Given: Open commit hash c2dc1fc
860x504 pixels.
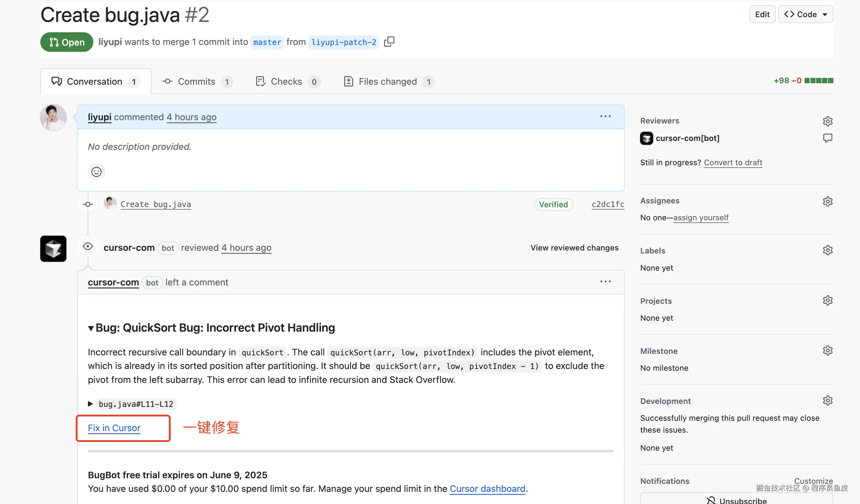Looking at the screenshot, I should click(608, 204).
